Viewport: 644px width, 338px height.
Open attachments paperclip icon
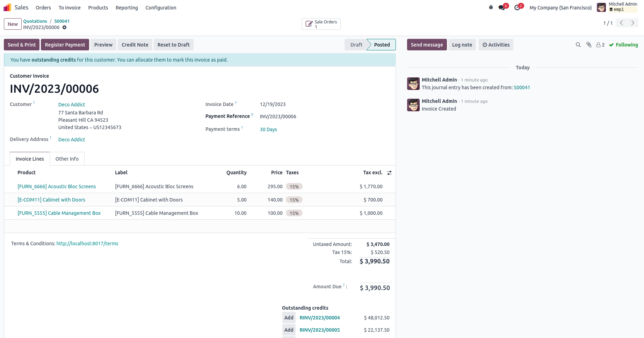(589, 45)
